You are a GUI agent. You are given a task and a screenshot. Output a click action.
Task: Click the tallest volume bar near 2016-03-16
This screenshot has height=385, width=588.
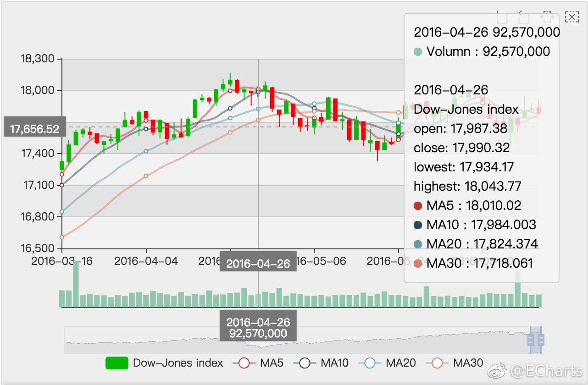click(76, 284)
